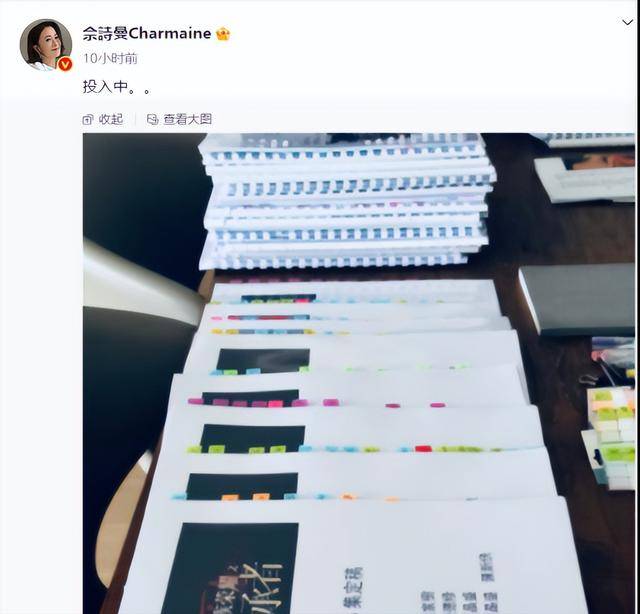640x614 pixels.
Task: Click the 10小时前 timestamp link
Action: [x=110, y=58]
